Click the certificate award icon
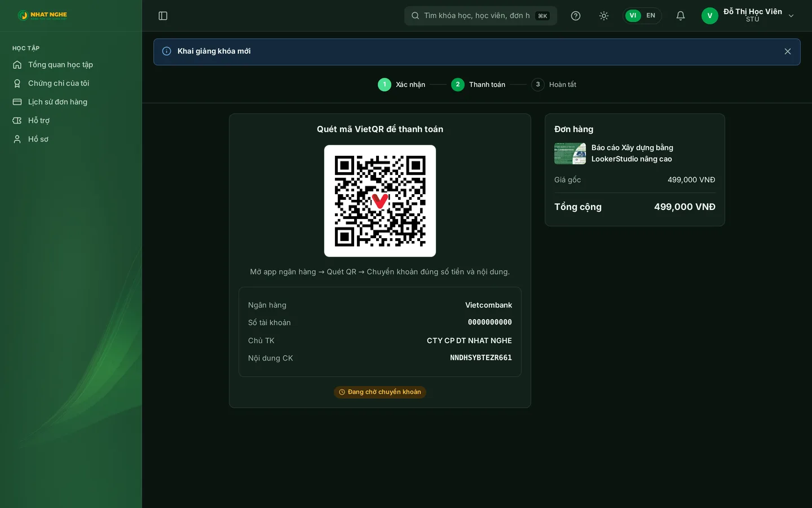Image resolution: width=812 pixels, height=508 pixels. [17, 84]
